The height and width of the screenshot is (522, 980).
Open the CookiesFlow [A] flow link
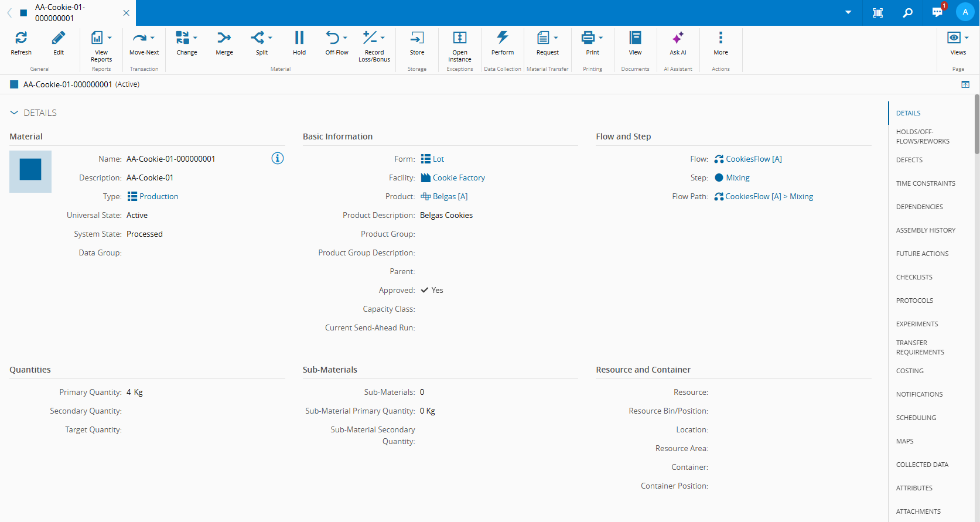click(x=753, y=159)
